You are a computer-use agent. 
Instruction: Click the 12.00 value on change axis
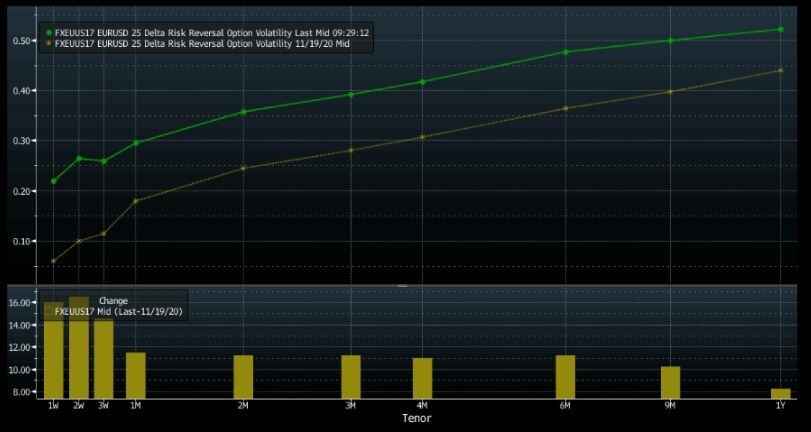[21, 347]
